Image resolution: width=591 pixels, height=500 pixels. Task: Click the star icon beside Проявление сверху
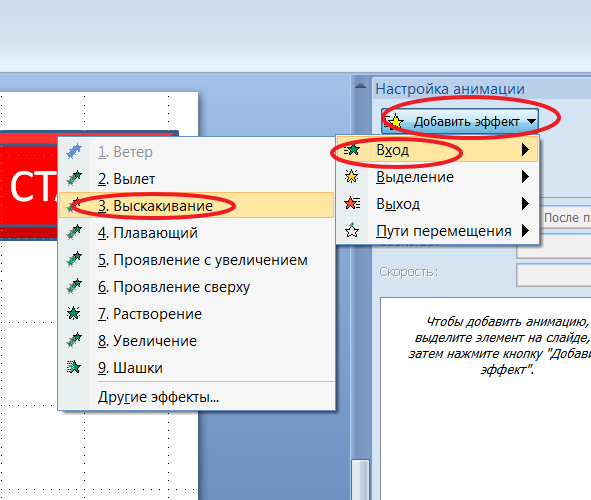pyautogui.click(x=74, y=287)
